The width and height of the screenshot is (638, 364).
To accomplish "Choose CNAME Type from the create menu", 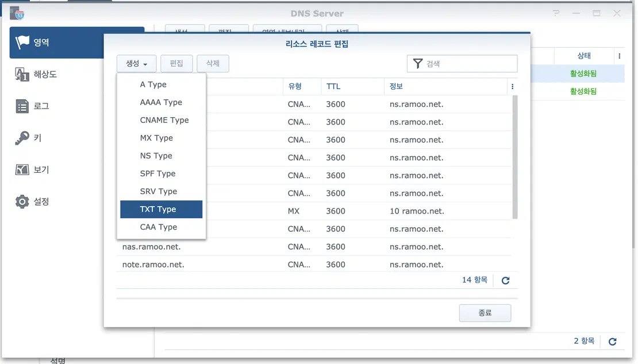I will coord(161,120).
